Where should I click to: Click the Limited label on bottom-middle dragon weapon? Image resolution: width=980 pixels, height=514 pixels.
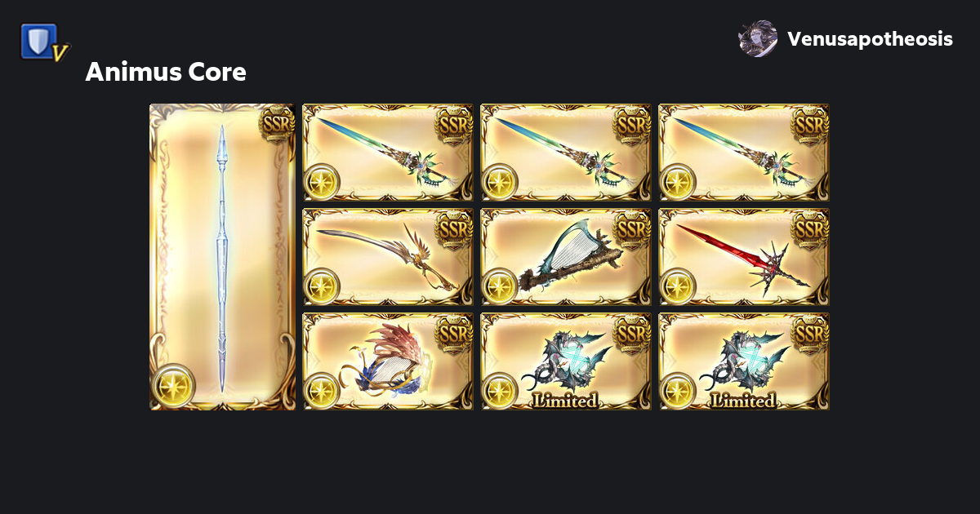[565, 400]
